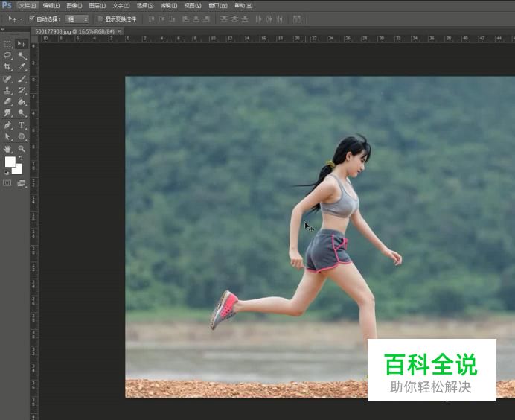Screen dimensions: 515x420
Task: Click the align vertical centers icon
Action: coord(162,19)
